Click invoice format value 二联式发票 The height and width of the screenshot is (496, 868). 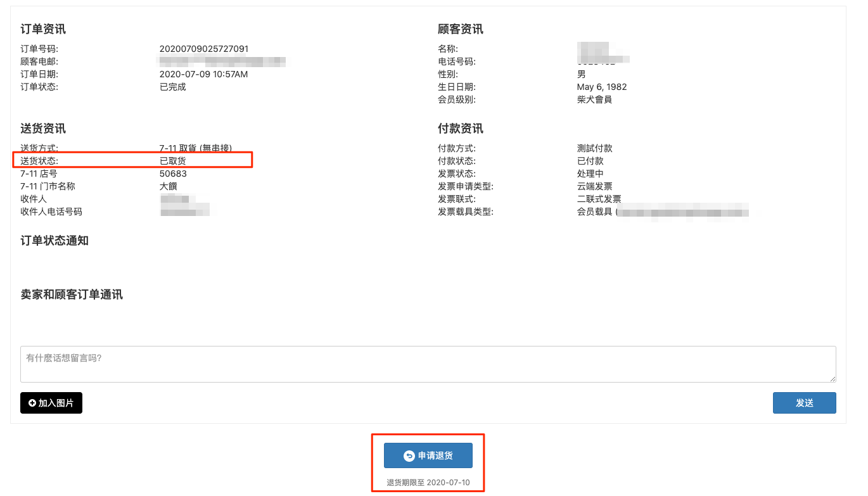click(x=599, y=199)
